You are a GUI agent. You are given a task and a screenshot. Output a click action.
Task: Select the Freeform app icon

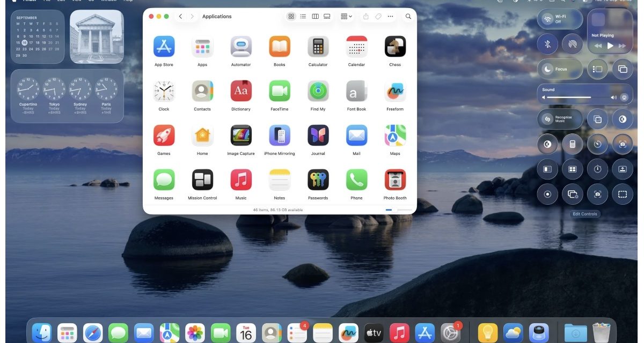395,92
